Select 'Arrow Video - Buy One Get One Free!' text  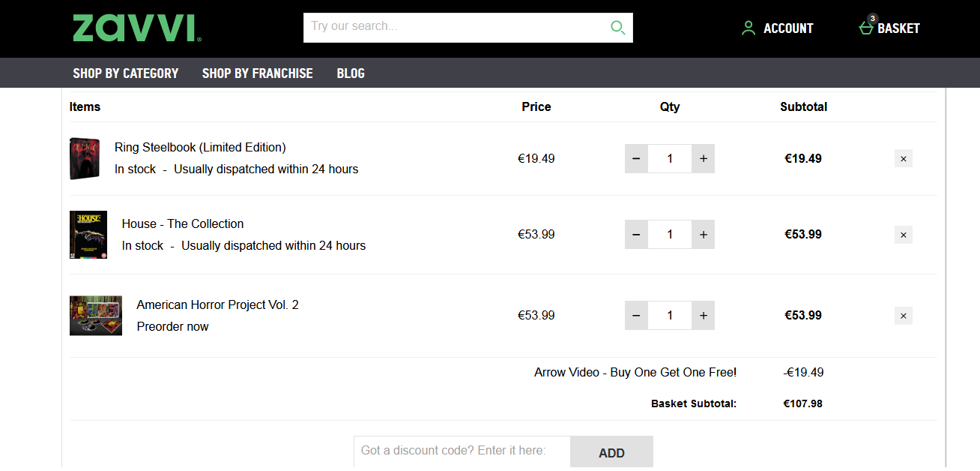coord(635,372)
